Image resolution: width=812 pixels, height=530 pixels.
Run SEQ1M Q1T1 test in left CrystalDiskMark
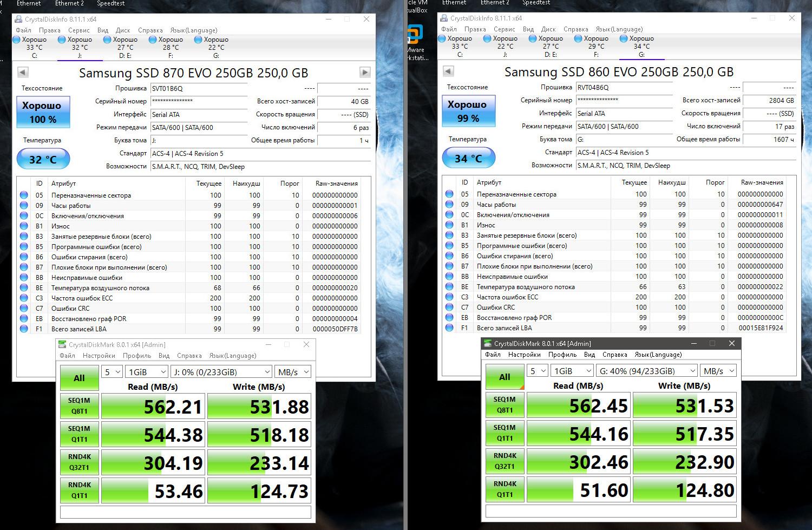tap(79, 434)
